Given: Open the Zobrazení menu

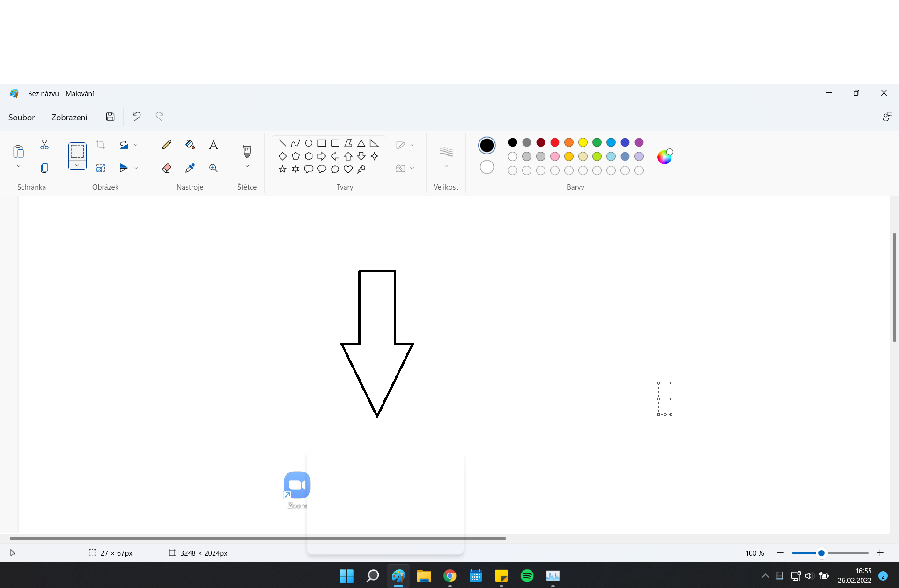Looking at the screenshot, I should 69,117.
